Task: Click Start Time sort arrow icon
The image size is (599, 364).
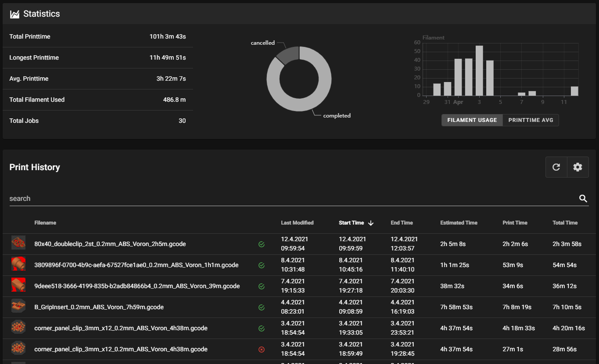Action: (x=371, y=223)
